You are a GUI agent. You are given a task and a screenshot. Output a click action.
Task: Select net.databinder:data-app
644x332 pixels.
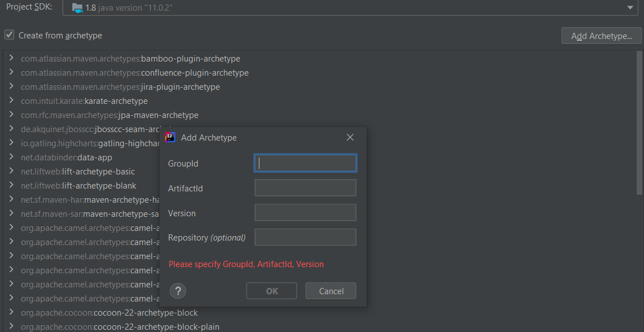pos(67,157)
